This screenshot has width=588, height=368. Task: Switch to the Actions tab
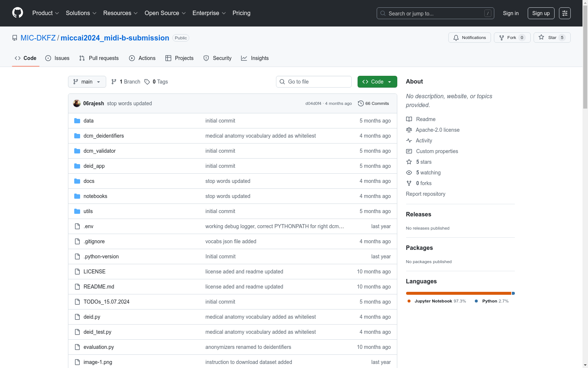click(142, 58)
